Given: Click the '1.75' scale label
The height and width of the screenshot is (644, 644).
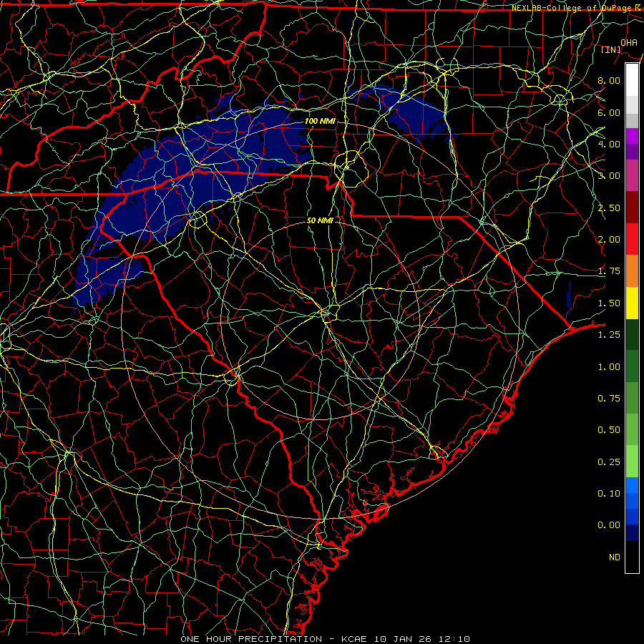Looking at the screenshot, I should point(609,271).
